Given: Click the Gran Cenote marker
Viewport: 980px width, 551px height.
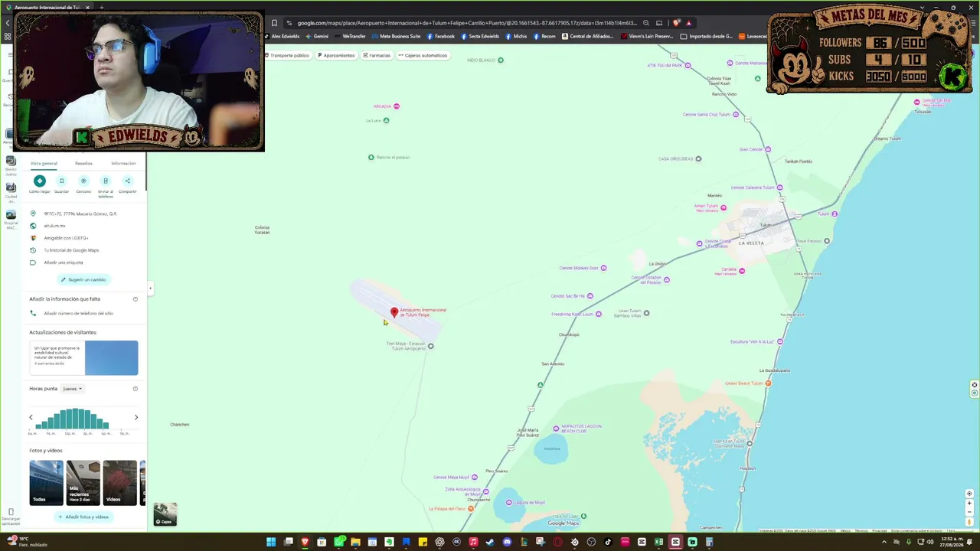Looking at the screenshot, I should 768,149.
